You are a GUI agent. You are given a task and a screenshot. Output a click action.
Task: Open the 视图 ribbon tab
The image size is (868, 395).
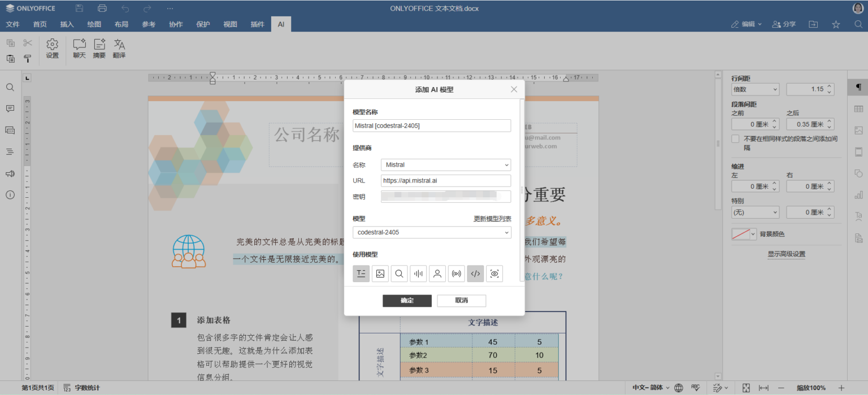pyautogui.click(x=230, y=24)
